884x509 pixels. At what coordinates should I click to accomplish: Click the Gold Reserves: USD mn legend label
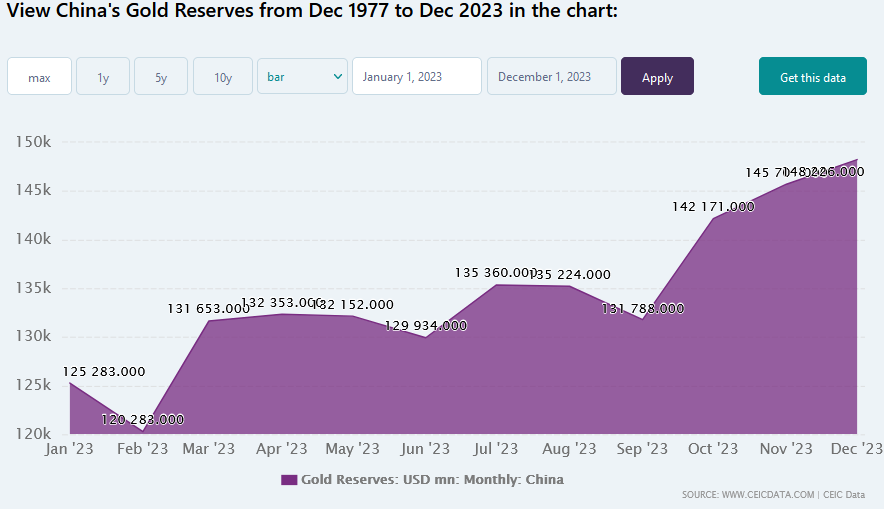[x=432, y=480]
